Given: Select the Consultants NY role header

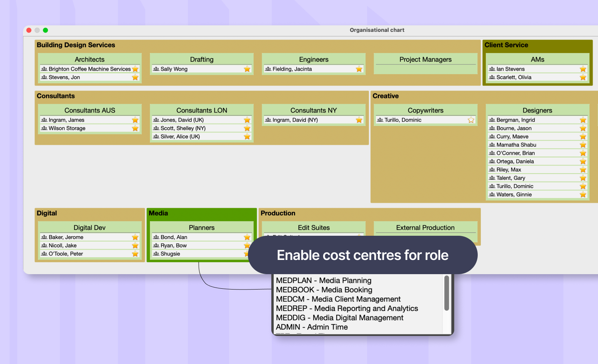Looking at the screenshot, I should pyautogui.click(x=314, y=111).
